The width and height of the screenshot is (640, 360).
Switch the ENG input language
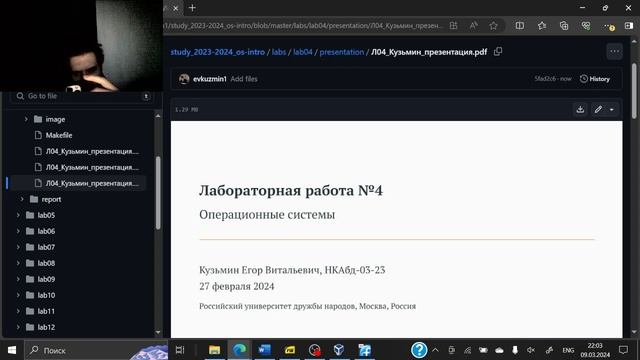coord(568,350)
